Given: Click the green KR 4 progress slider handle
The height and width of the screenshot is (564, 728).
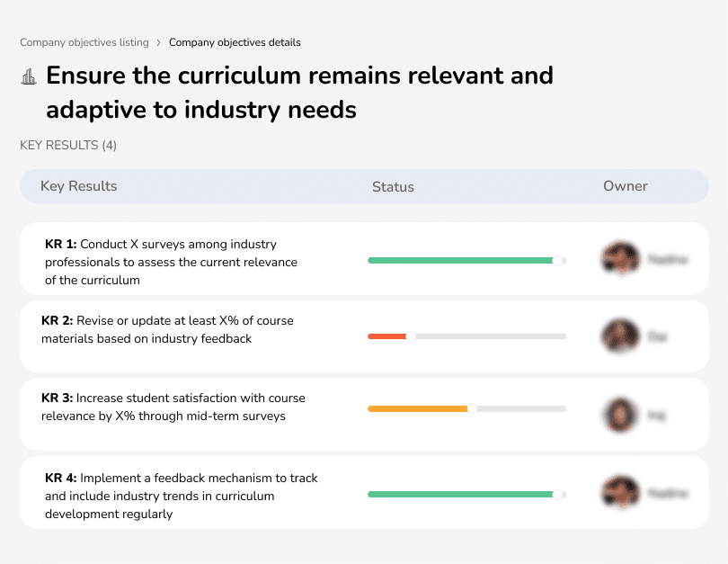Looking at the screenshot, I should (557, 494).
